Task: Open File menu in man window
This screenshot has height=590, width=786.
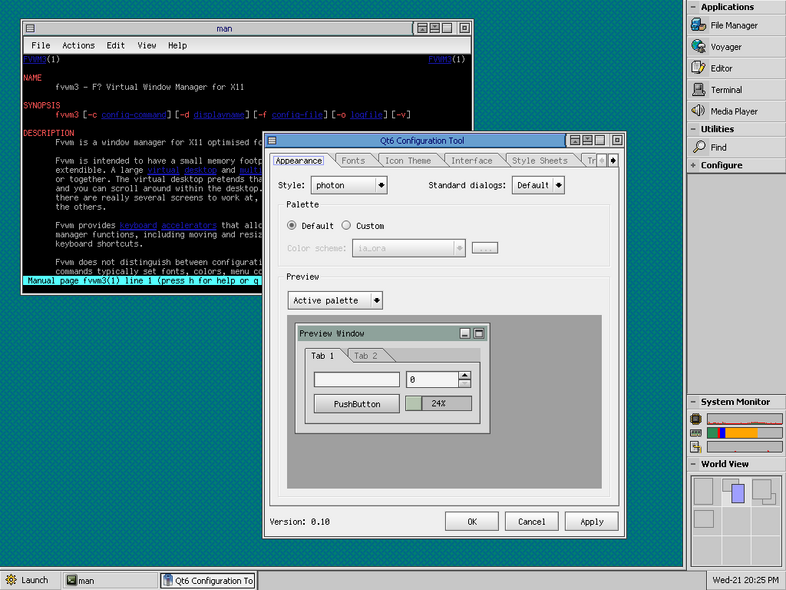Action: click(x=41, y=45)
